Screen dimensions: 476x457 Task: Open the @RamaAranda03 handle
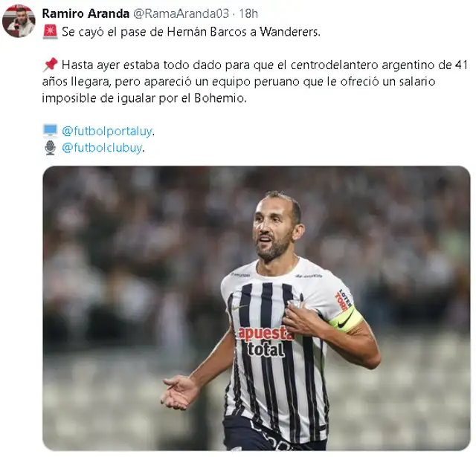click(x=181, y=13)
